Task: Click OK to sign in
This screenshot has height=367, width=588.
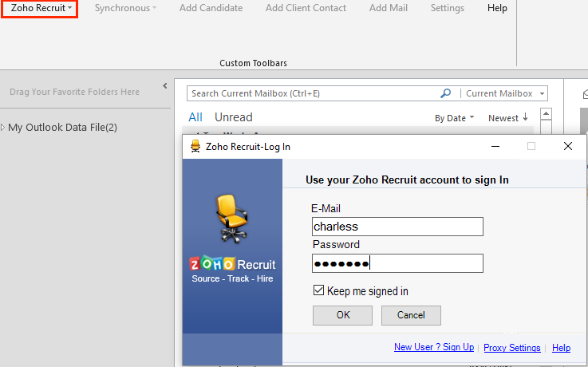Action: [x=343, y=315]
